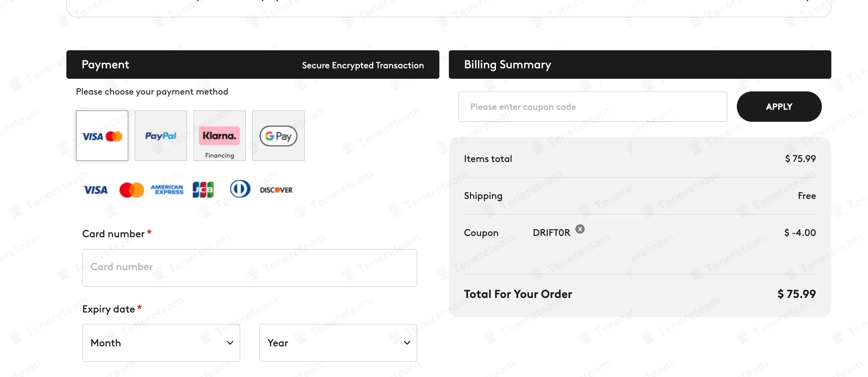Click the Billing Summary header
The image size is (868, 377).
click(507, 65)
